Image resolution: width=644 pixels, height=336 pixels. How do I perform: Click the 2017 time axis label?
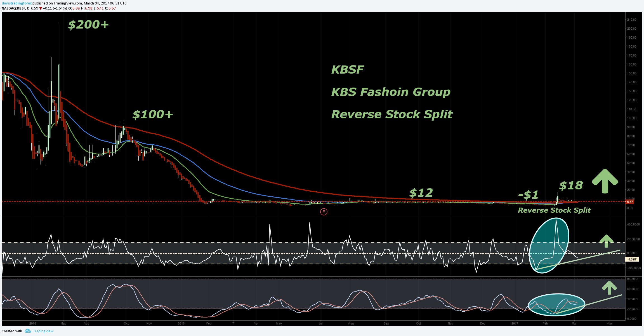point(515,323)
